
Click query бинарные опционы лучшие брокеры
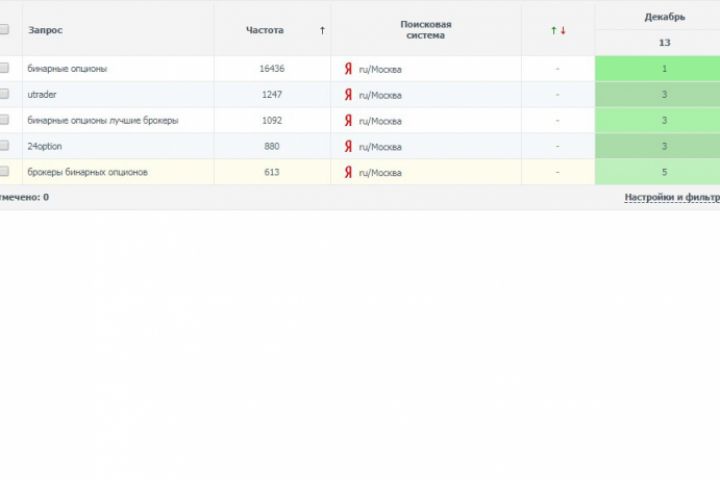coord(103,120)
